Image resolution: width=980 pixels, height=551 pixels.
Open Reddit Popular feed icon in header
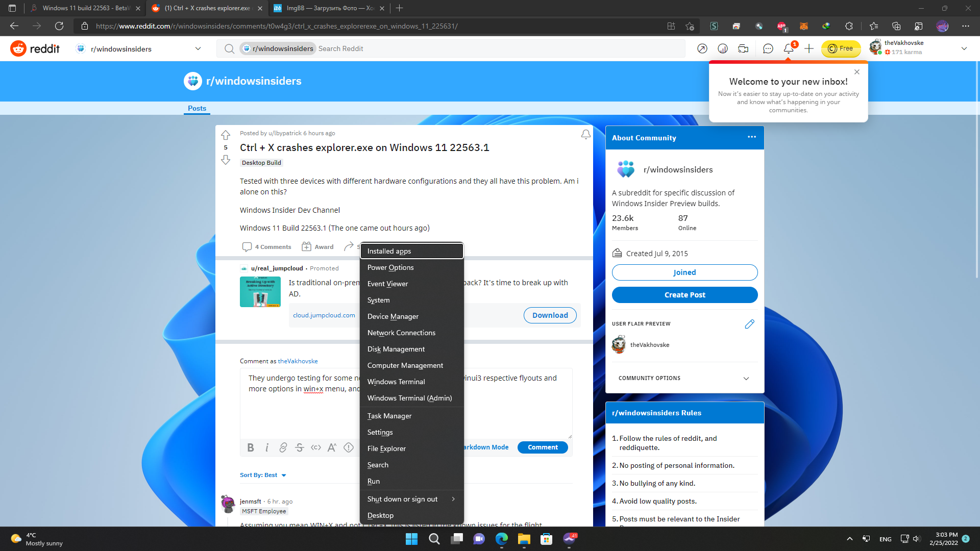(x=702, y=48)
